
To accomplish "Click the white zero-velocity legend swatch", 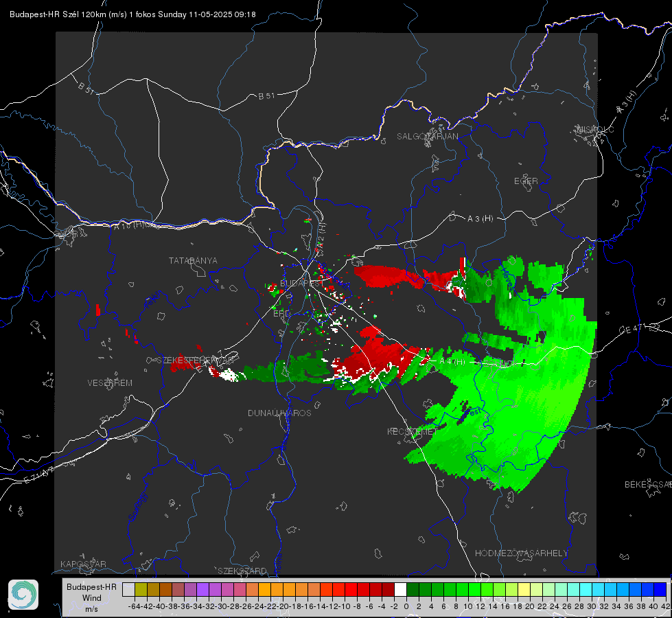I will (400, 589).
